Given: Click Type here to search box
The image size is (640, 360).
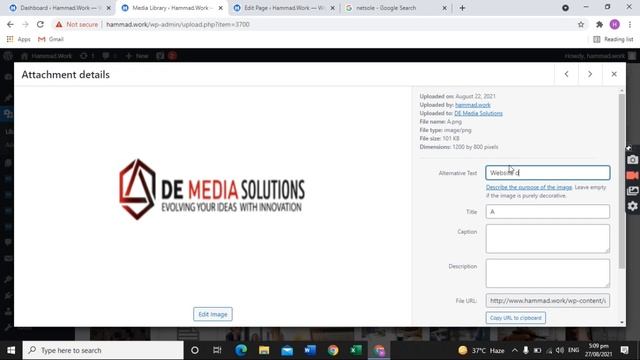Looking at the screenshot, I should tap(103, 350).
